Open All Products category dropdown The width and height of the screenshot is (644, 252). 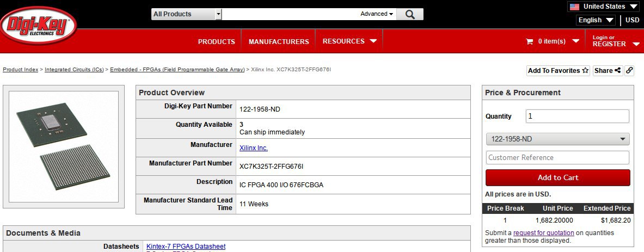[x=187, y=14]
